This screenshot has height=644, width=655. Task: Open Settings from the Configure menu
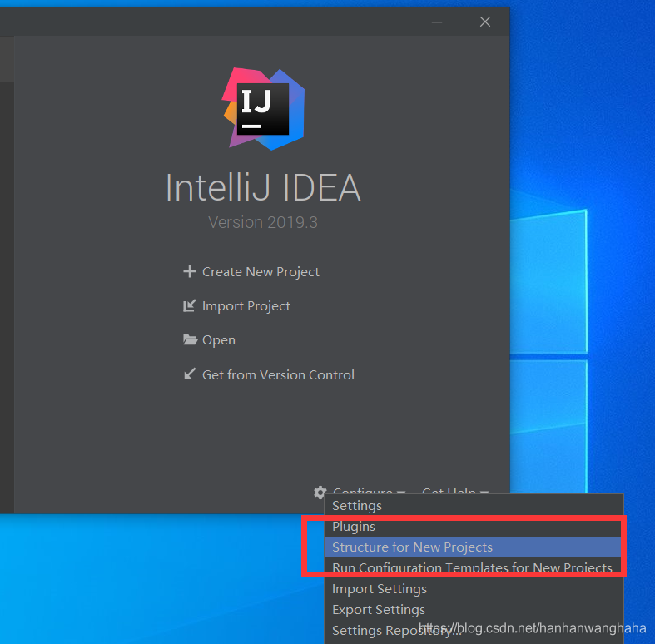pos(474,505)
